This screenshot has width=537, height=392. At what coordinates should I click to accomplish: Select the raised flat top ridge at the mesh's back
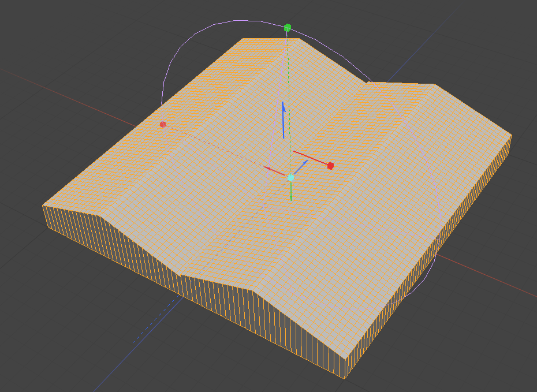(271, 40)
